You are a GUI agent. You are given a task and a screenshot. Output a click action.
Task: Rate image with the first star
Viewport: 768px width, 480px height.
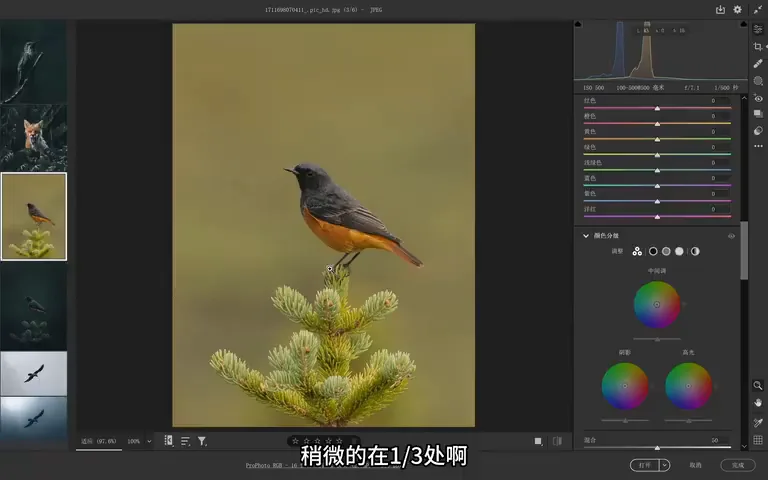pos(295,441)
